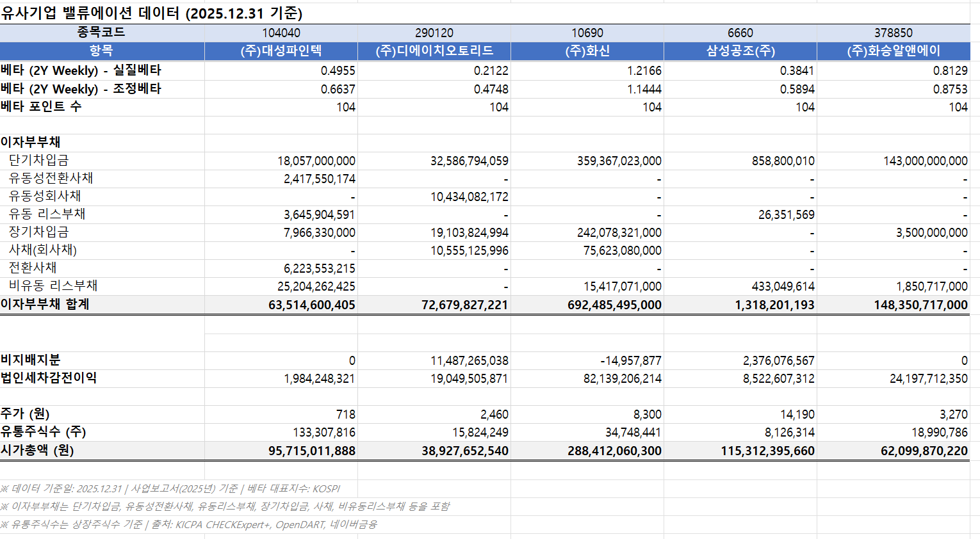Select the 법인세차감전이익 row label
The height and width of the screenshot is (539, 980).
coord(49,378)
